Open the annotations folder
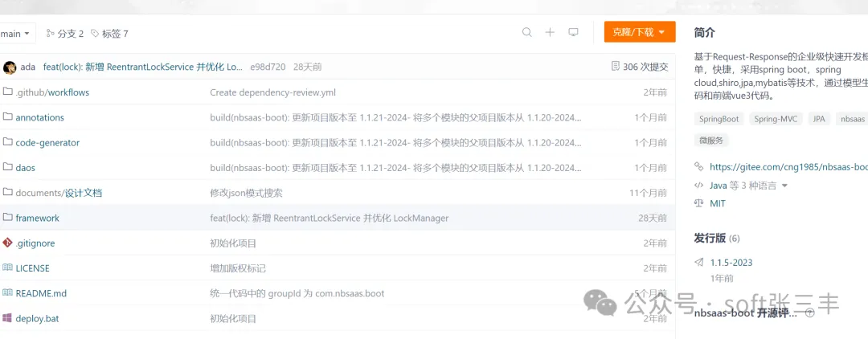This screenshot has height=339, width=868. [40, 117]
